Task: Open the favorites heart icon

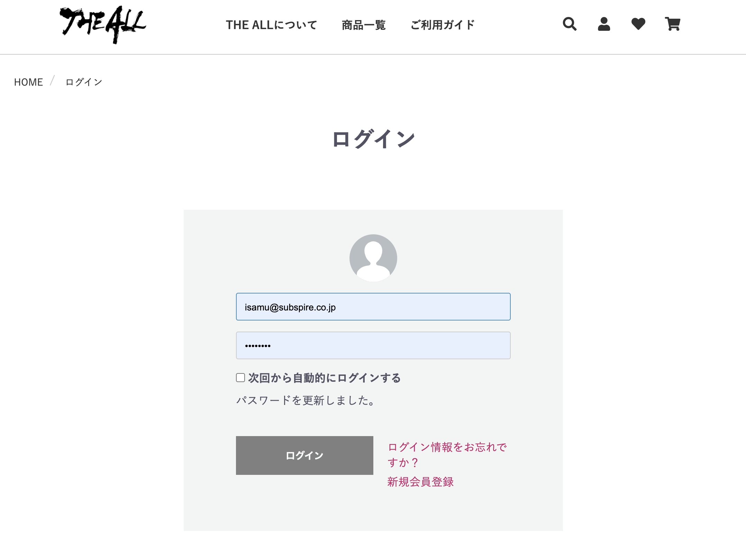Action: 638,24
